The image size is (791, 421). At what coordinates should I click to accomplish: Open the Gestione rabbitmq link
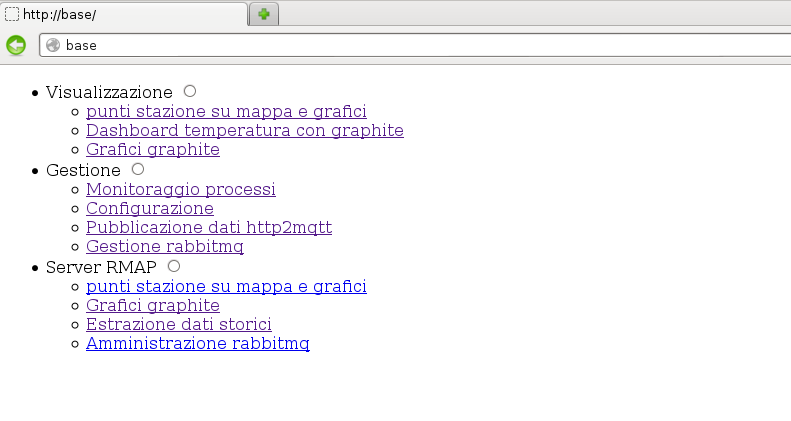point(164,247)
